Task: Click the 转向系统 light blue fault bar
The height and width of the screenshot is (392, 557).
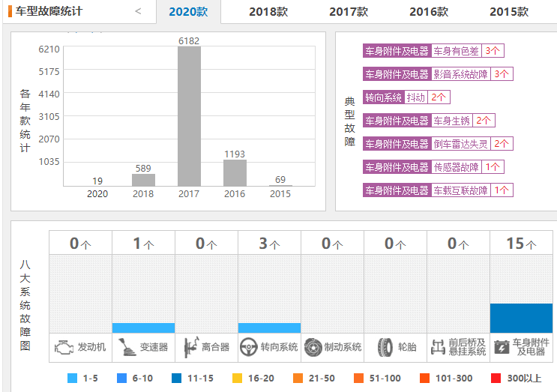Action: tap(269, 328)
